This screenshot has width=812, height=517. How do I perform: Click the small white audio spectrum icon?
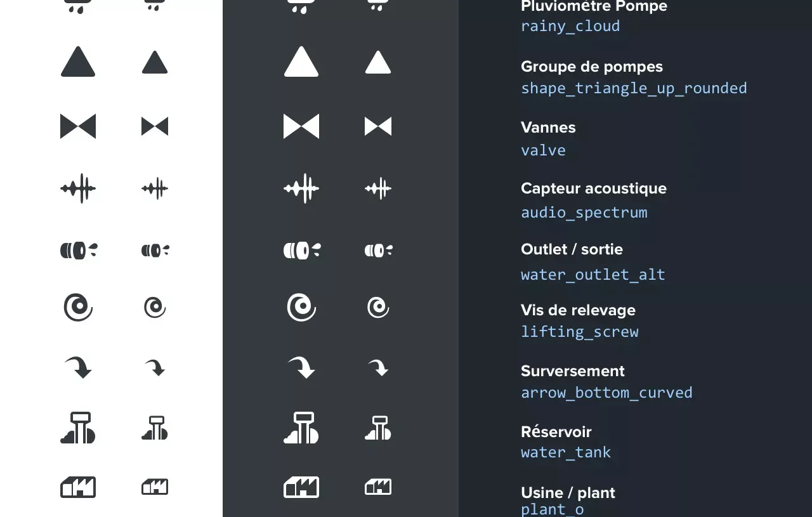(378, 188)
